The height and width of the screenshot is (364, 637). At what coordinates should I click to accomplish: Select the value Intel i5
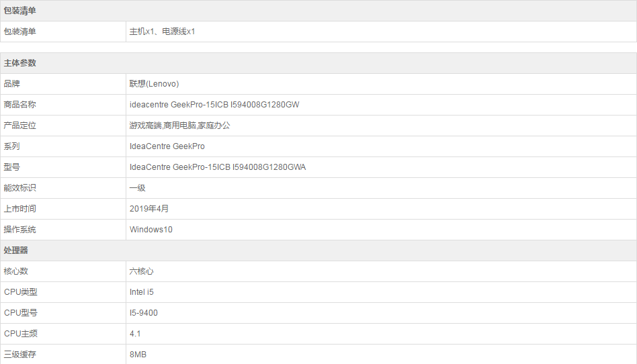click(141, 292)
